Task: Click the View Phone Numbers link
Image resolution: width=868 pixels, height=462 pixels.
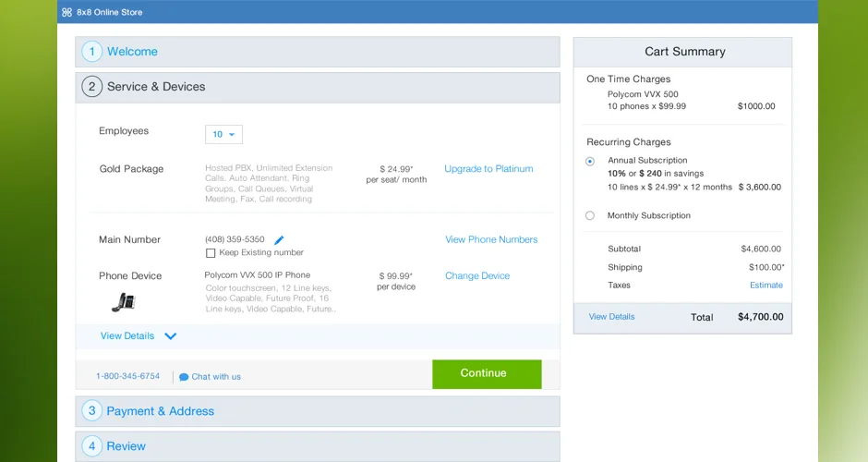Action: coord(491,240)
